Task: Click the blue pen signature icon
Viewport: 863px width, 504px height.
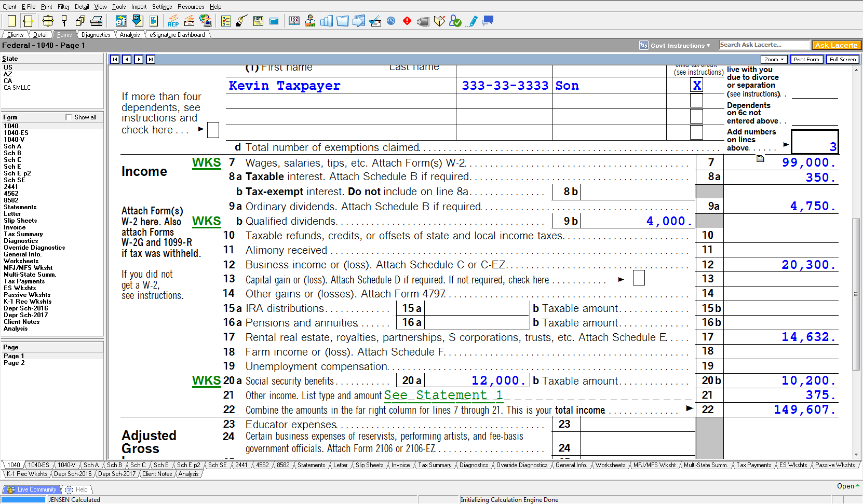Action: pyautogui.click(x=472, y=21)
